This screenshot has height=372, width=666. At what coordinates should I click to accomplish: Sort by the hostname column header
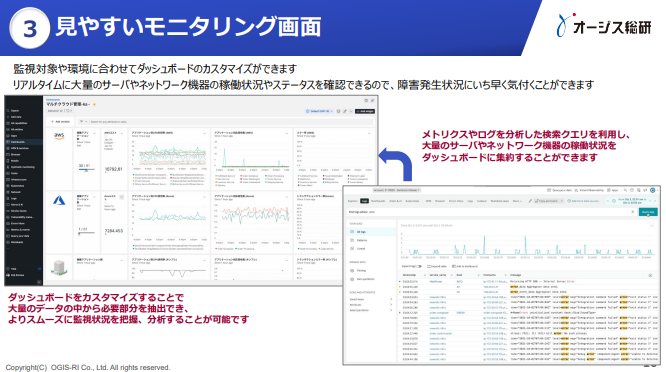[x=490, y=275]
